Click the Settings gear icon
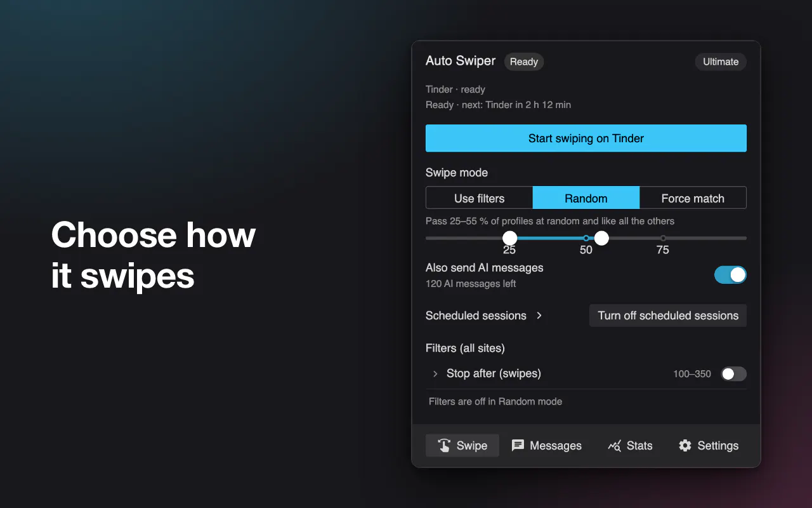The width and height of the screenshot is (812, 508). [x=685, y=446]
